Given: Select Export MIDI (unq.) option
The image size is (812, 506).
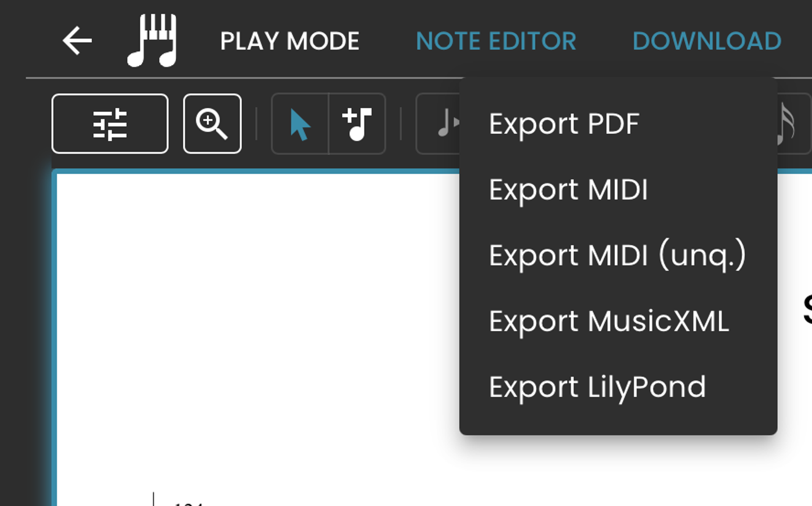Looking at the screenshot, I should 618,256.
